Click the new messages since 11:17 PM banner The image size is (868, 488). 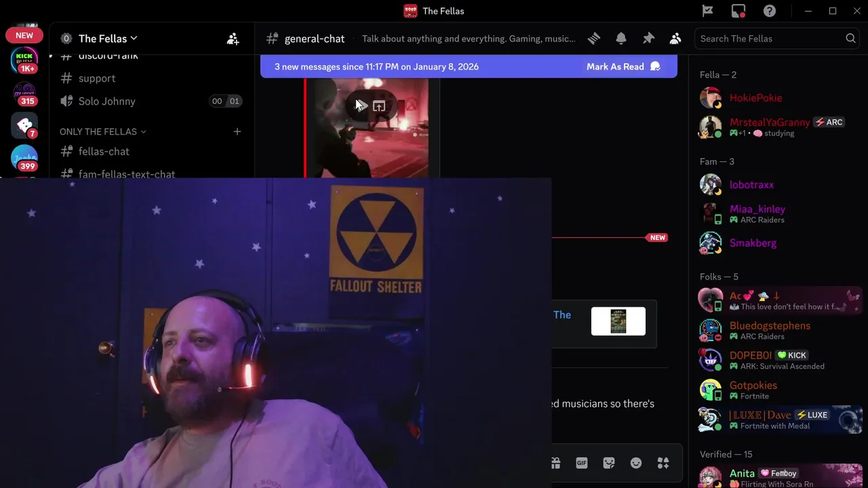(x=376, y=66)
